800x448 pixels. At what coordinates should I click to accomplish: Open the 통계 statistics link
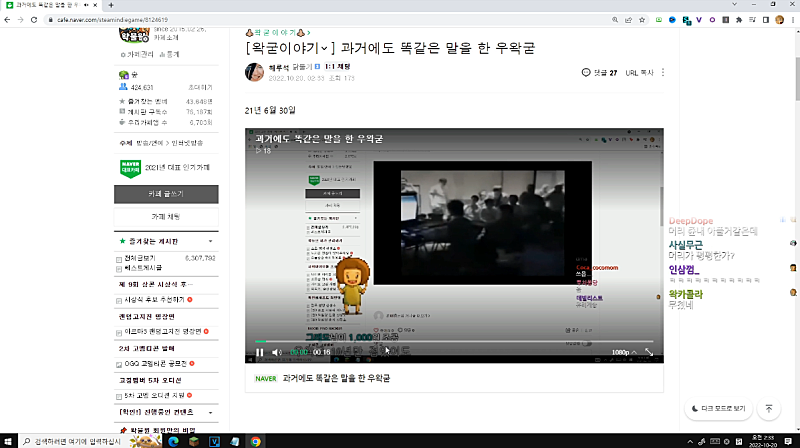(169, 54)
